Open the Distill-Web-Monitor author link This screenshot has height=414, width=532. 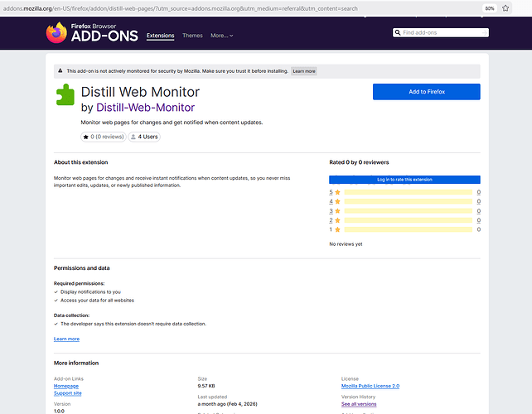coord(146,108)
